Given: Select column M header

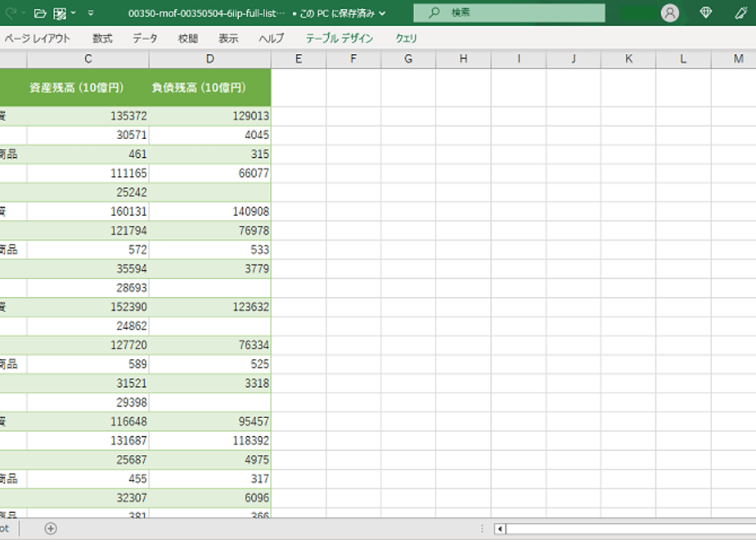Looking at the screenshot, I should click(x=734, y=59).
